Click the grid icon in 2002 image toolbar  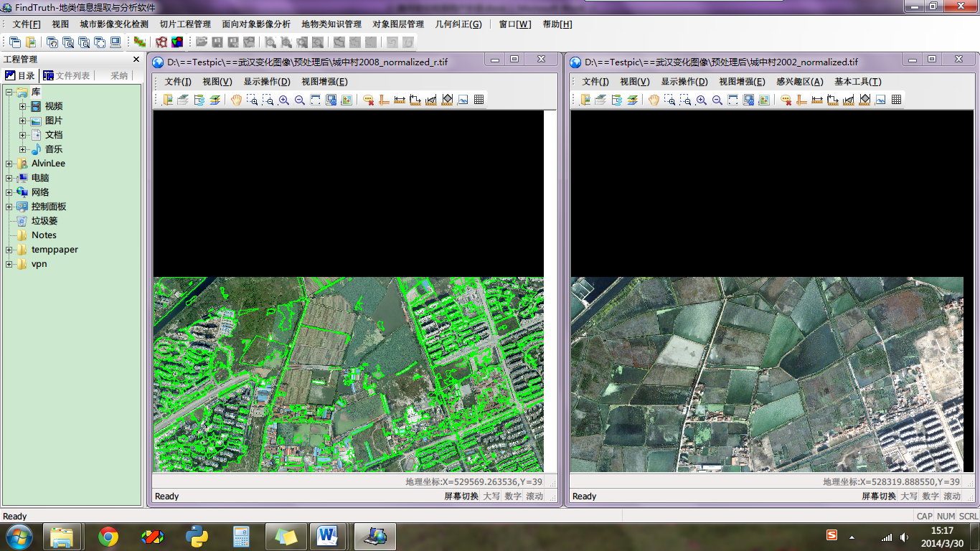[896, 100]
